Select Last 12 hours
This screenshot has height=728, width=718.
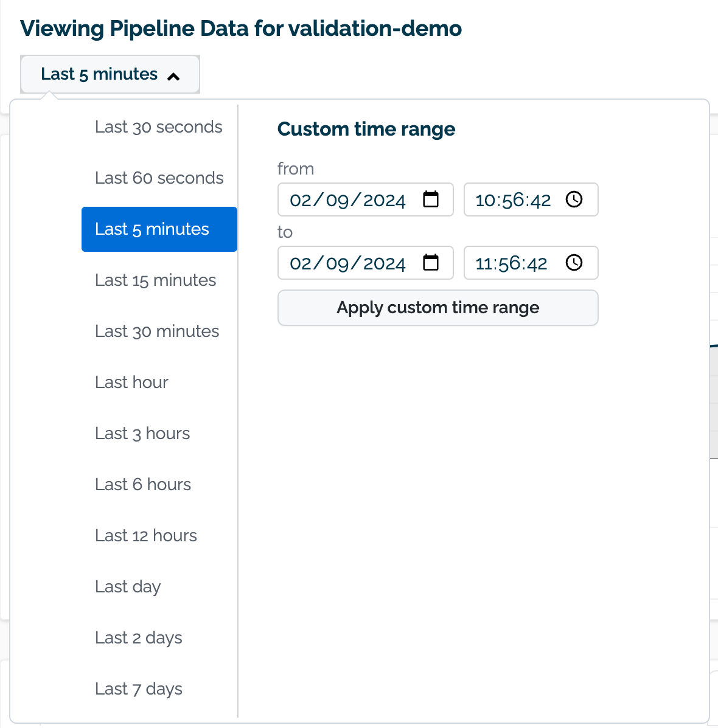[x=146, y=536]
